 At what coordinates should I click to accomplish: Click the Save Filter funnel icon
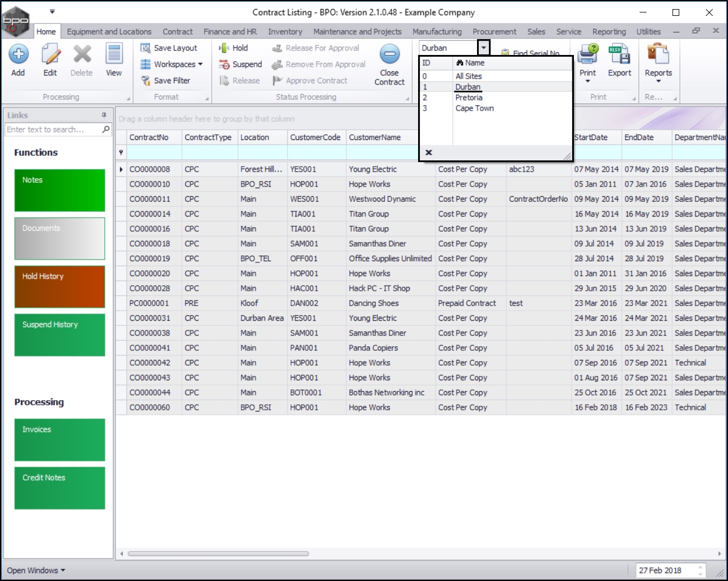(x=146, y=80)
